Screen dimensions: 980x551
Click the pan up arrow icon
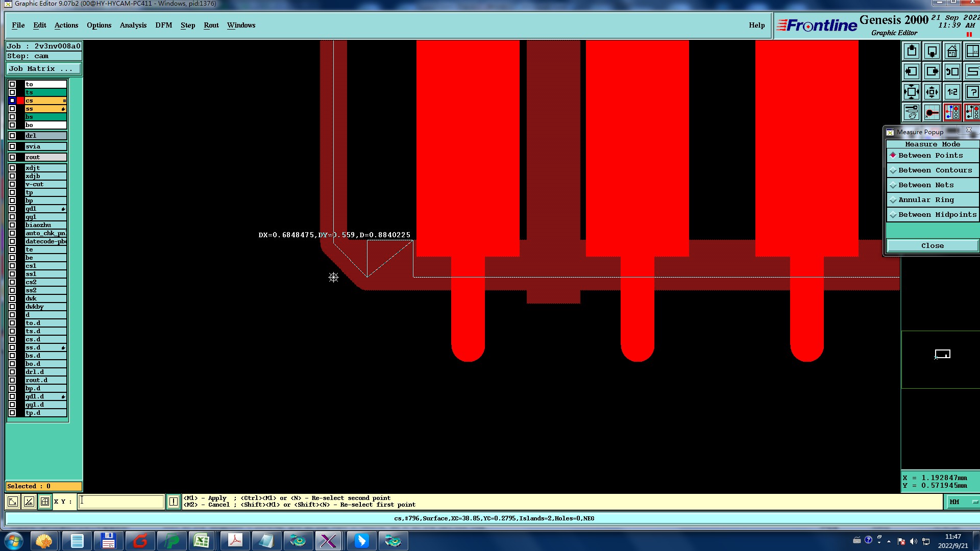(912, 52)
